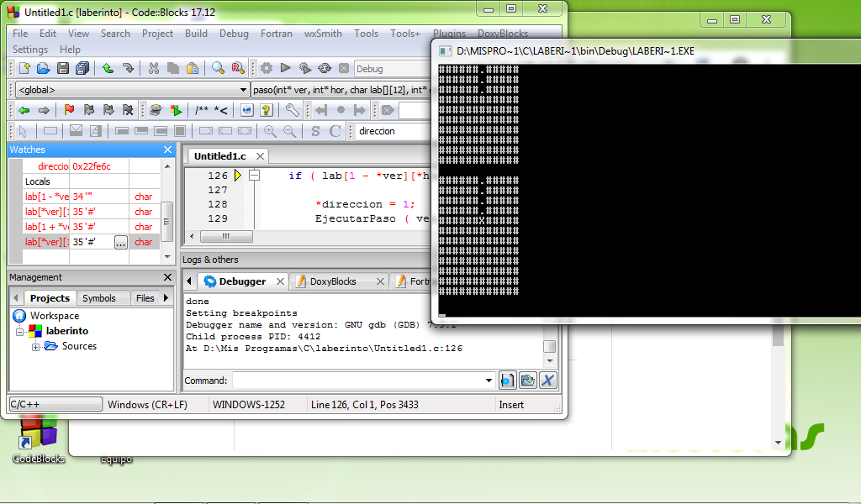
Task: Click the Zoom in magnifier in wxSmith toolbar
Action: [270, 131]
